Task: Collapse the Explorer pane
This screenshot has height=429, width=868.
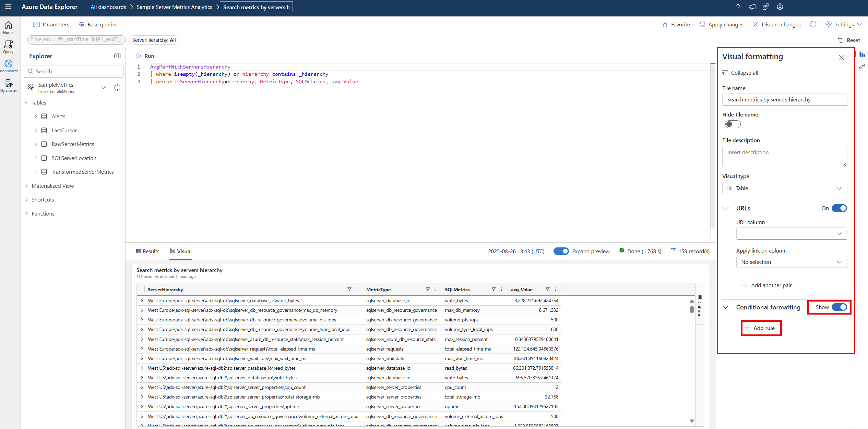Action: click(x=117, y=56)
